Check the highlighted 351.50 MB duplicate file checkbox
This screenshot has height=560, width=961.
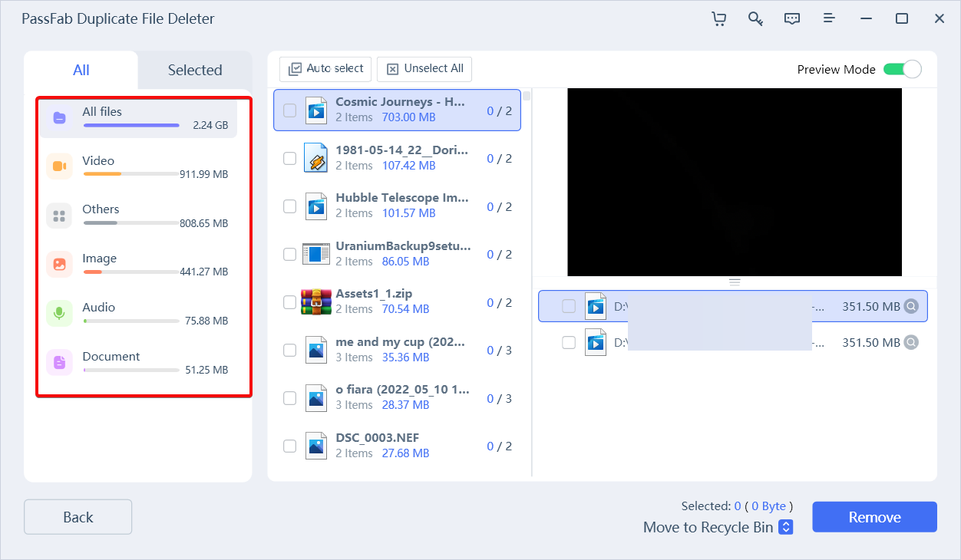[x=569, y=306]
